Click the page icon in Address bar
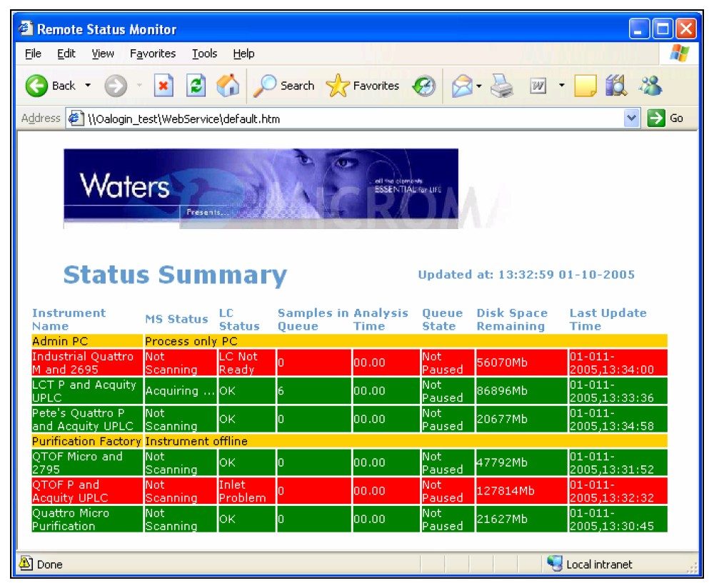This screenshot has height=588, width=714. (76, 118)
